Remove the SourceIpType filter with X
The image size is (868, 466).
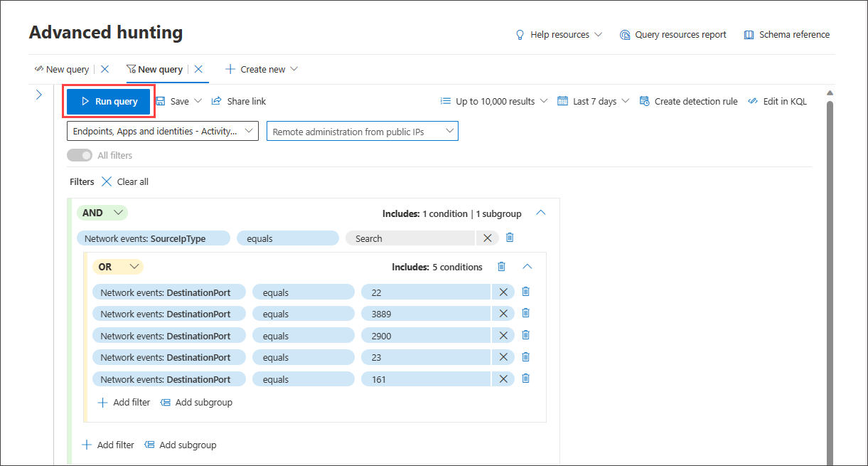pyautogui.click(x=487, y=238)
